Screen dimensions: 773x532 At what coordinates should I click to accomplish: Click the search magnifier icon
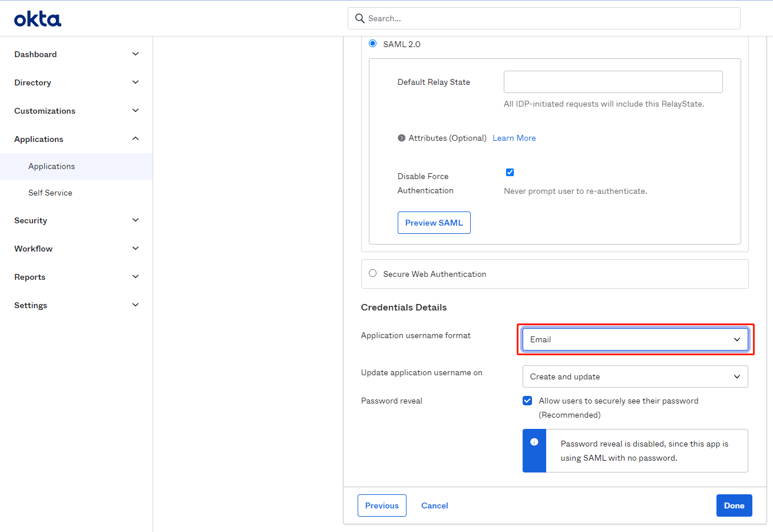point(359,18)
